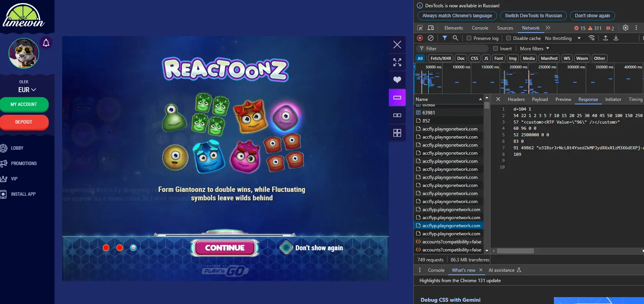Click the My Account button

[24, 104]
